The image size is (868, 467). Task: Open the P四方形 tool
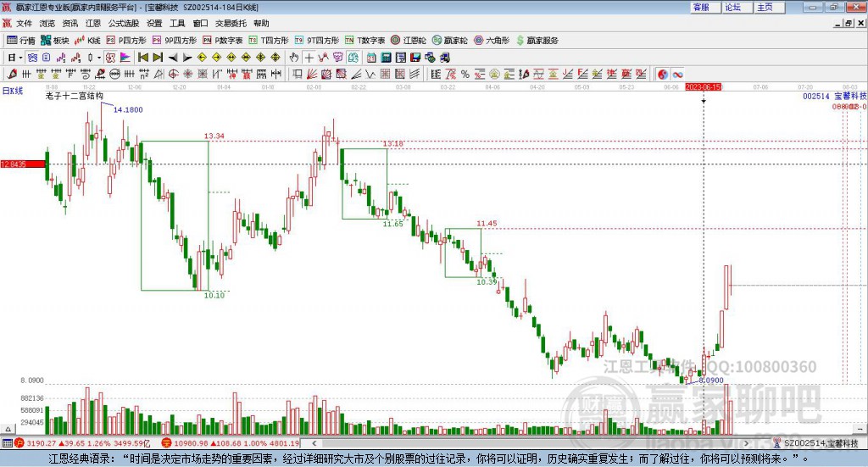126,41
